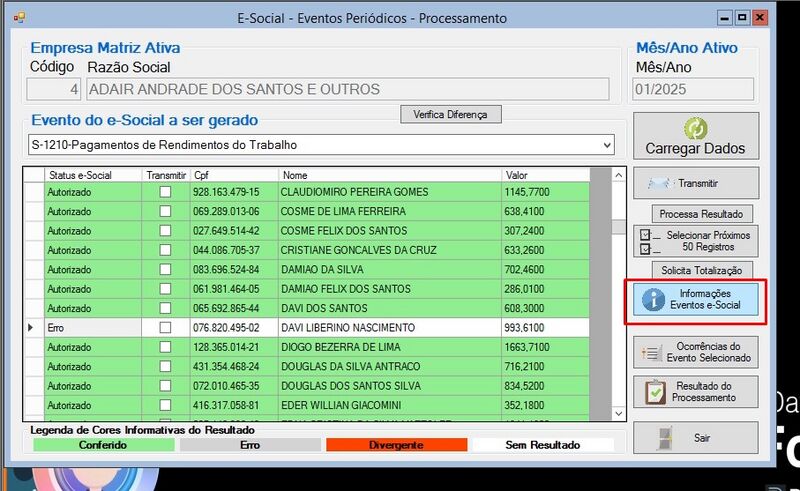Select row header of the DAVI LIBERINO NASCIMENTO row
This screenshot has height=491, width=800.
pyautogui.click(x=34, y=328)
